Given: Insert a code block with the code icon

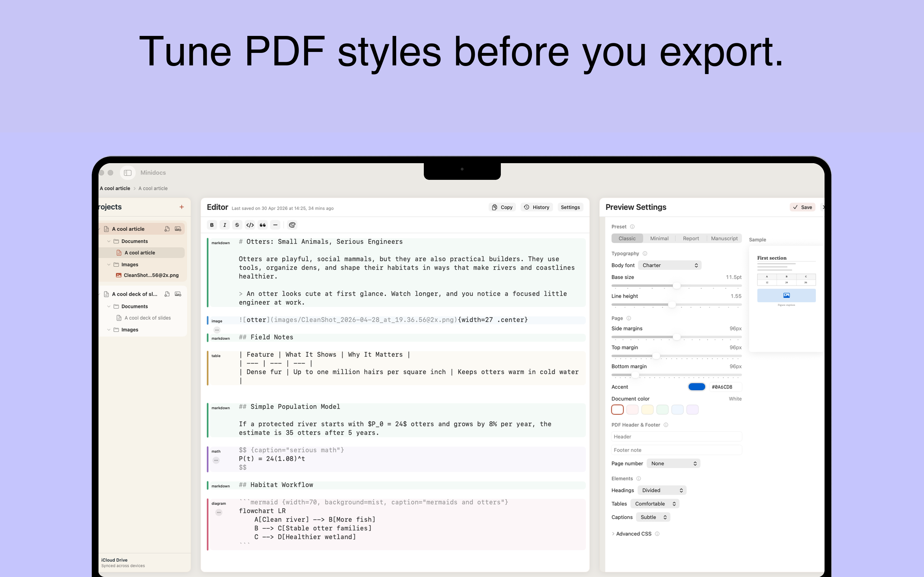Looking at the screenshot, I should [250, 225].
